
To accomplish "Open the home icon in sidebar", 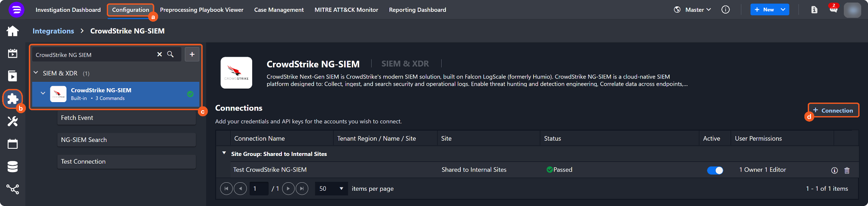I will [13, 31].
